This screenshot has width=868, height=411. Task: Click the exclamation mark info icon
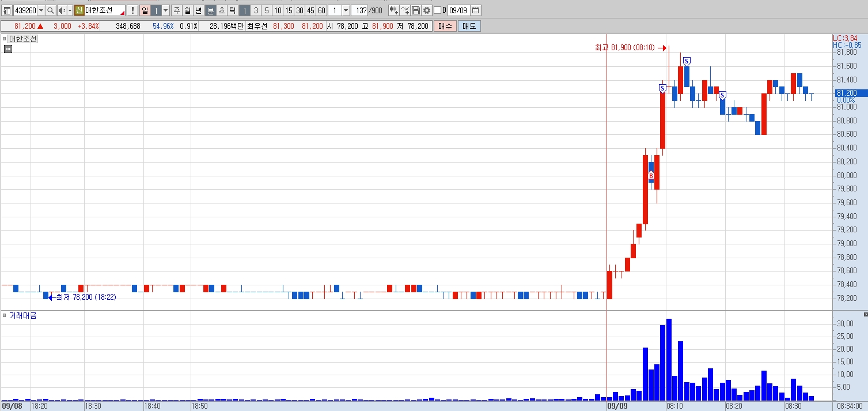click(132, 10)
